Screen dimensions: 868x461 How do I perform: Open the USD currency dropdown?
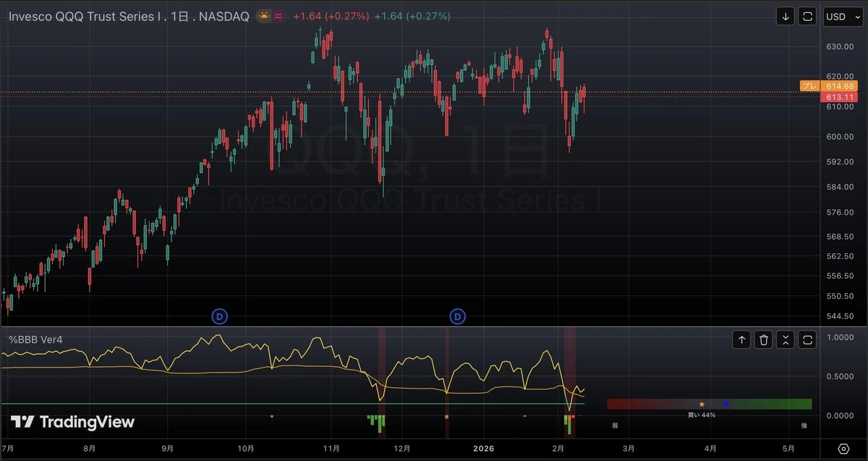[x=843, y=17]
